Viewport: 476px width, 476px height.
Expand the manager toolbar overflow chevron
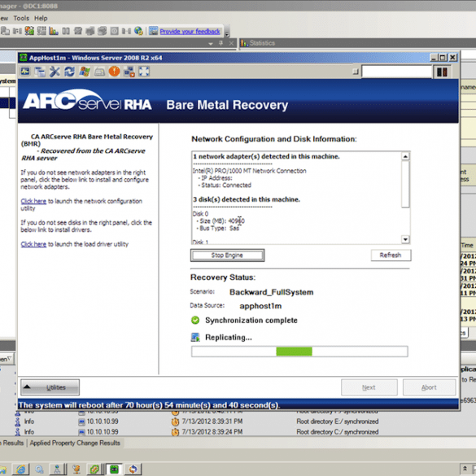tap(227, 32)
